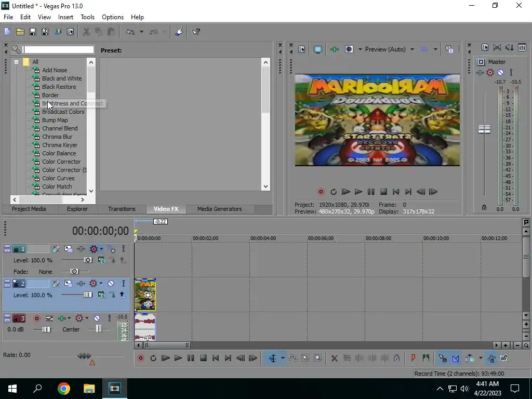Click Track 1 Track FX gear icon
532x399 pixels.
tap(94, 249)
